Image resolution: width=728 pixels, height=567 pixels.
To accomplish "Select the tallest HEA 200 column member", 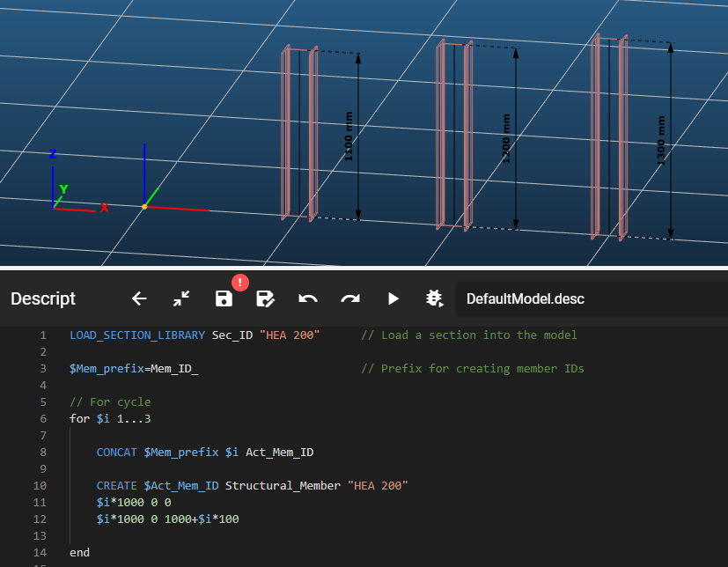I will coord(609,137).
